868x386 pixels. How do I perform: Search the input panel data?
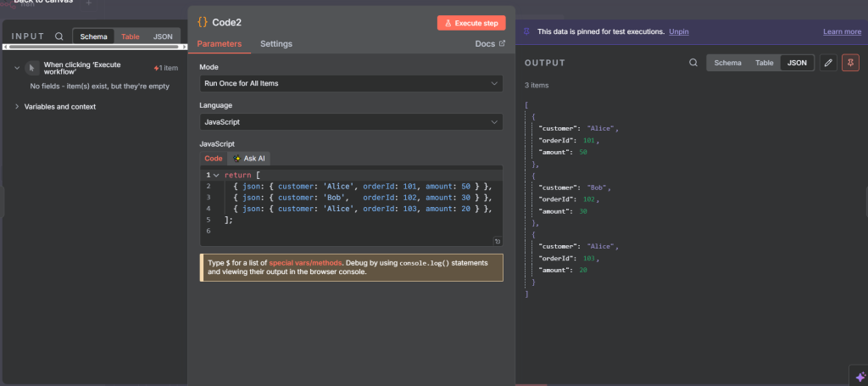58,36
